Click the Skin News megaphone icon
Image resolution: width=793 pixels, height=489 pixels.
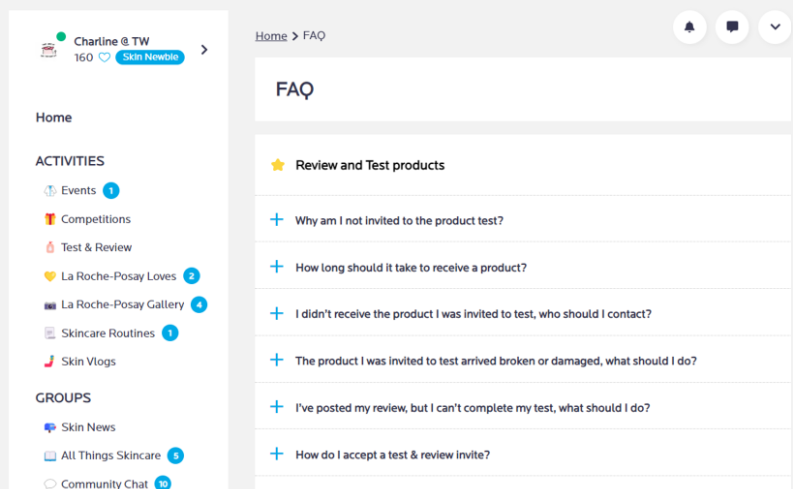(49, 427)
